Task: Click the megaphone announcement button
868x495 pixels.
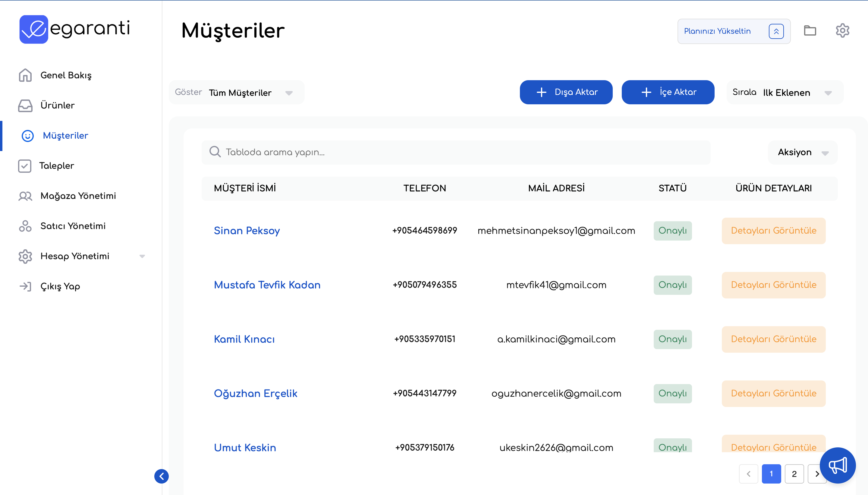Action: (838, 465)
